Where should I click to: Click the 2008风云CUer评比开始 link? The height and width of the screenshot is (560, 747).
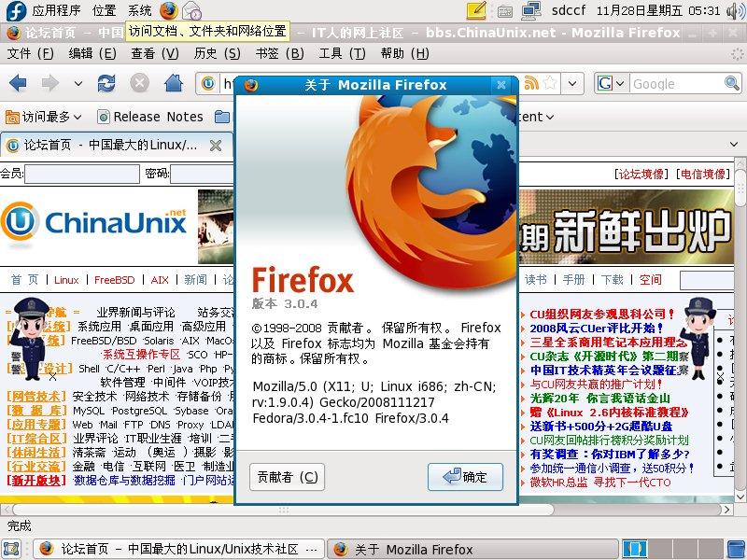pyautogui.click(x=597, y=329)
